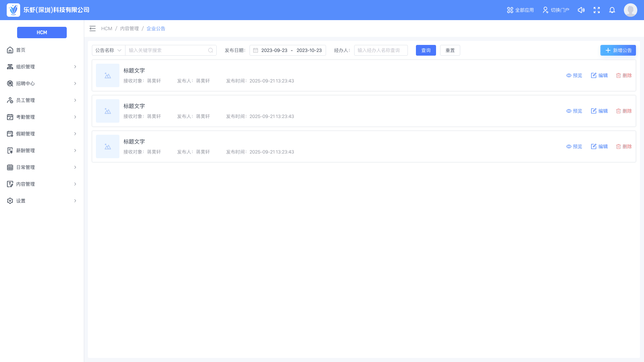Screen dimensions: 644x362
Task: Click the 经办人 name input field
Action: [381, 50]
